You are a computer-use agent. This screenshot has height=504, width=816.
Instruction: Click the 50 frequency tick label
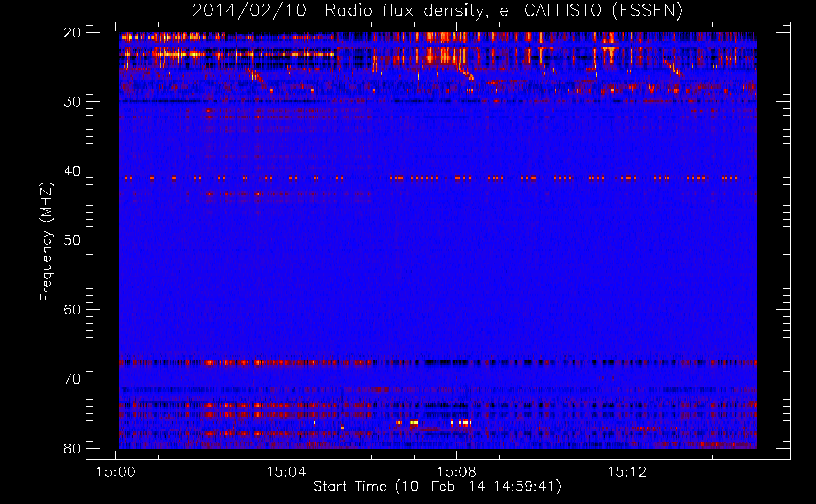pyautogui.click(x=73, y=240)
